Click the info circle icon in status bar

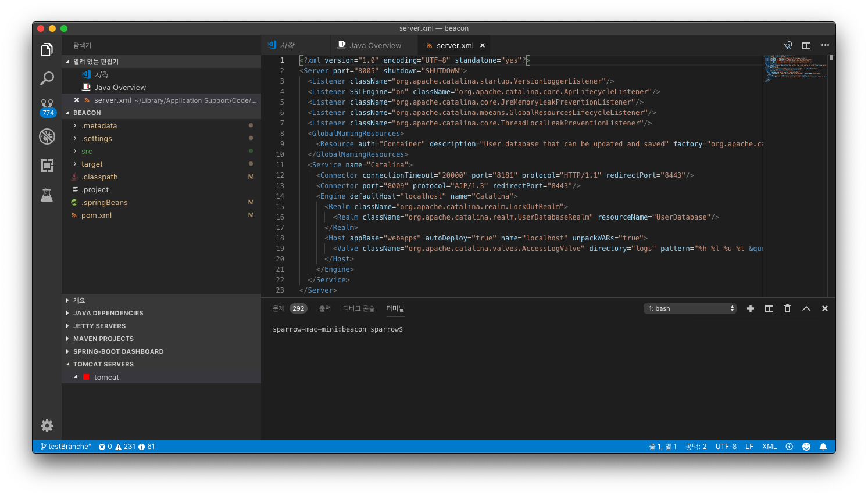click(x=790, y=447)
